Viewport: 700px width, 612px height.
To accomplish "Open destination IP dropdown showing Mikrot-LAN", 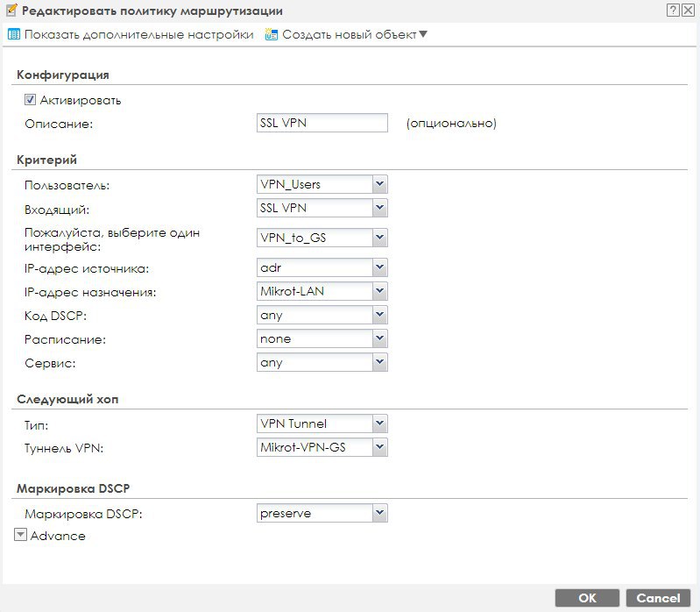I will click(379, 291).
